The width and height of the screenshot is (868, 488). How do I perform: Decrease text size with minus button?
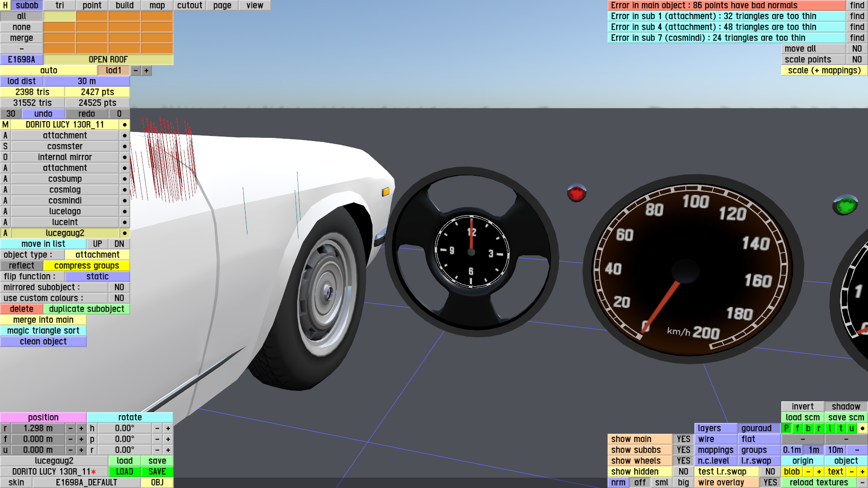pyautogui.click(x=851, y=472)
